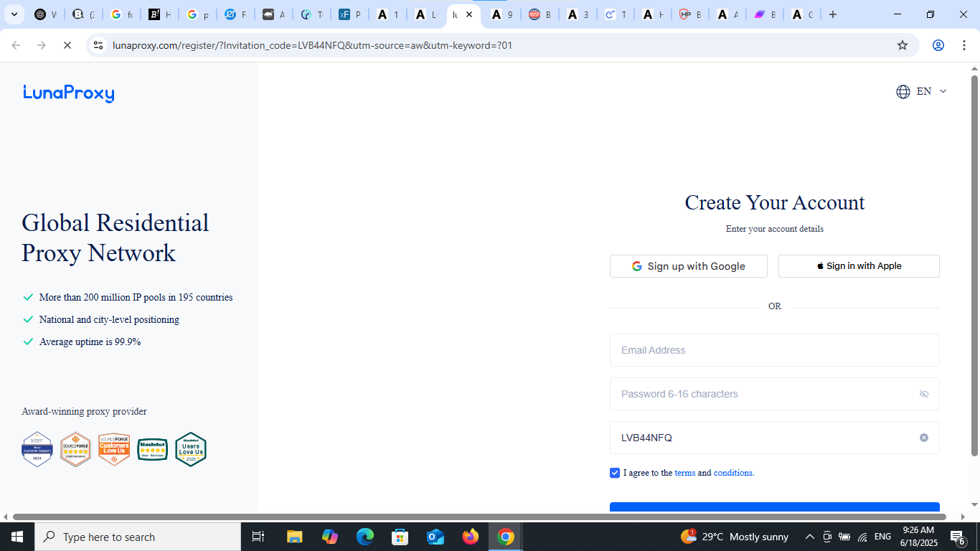Open Chrome profile icon
The image size is (980, 551).
pyautogui.click(x=938, y=45)
